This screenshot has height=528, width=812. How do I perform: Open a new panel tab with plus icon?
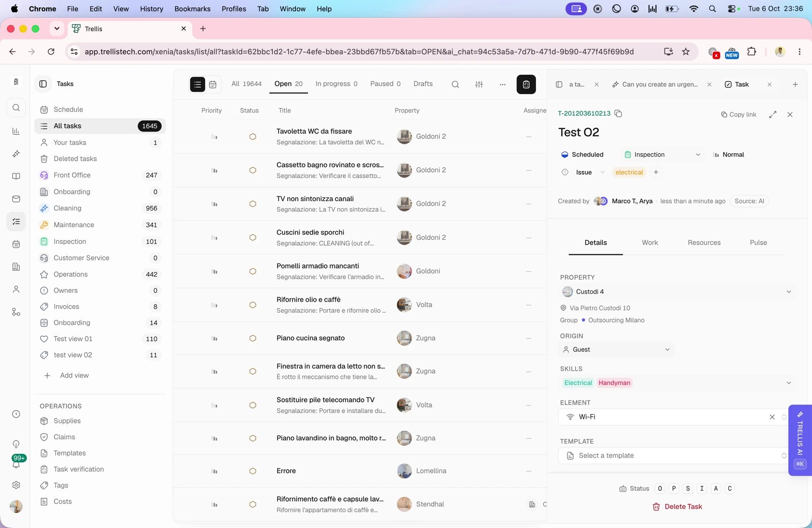[795, 84]
